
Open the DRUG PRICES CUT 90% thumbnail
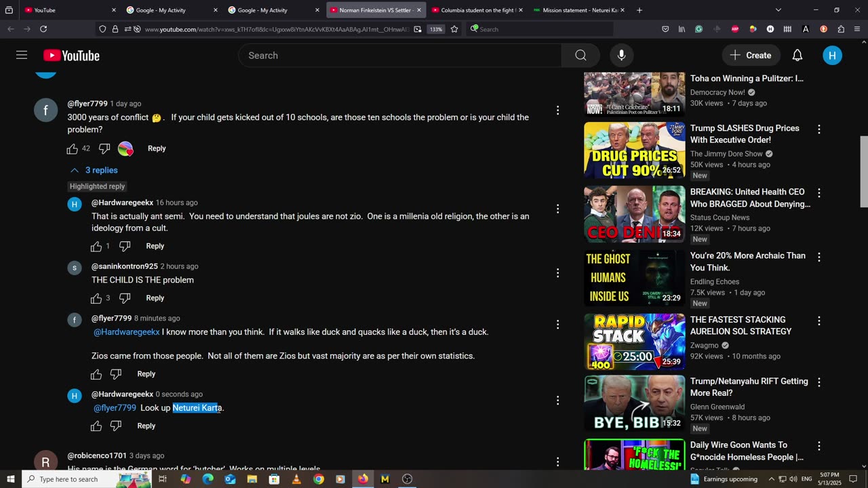click(x=635, y=150)
